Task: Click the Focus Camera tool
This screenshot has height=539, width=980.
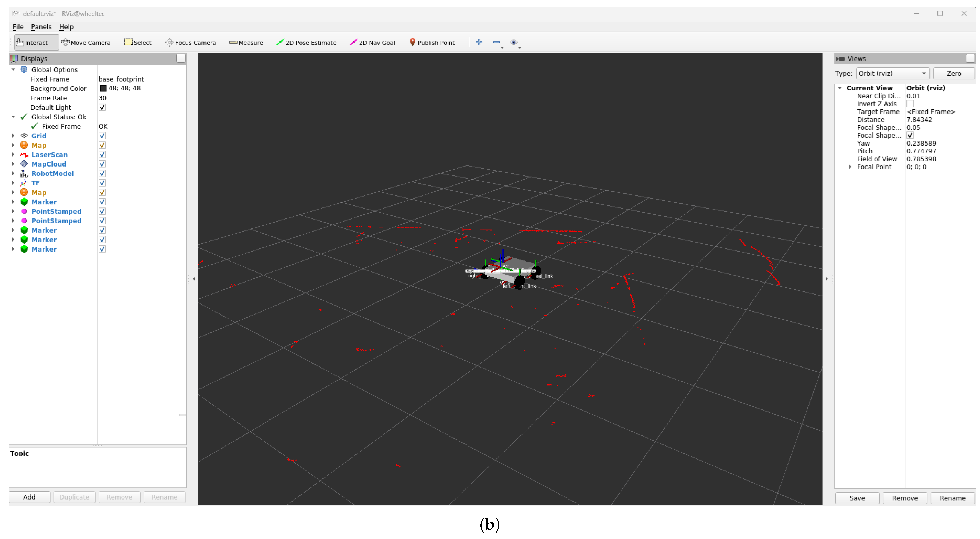Action: [x=190, y=43]
